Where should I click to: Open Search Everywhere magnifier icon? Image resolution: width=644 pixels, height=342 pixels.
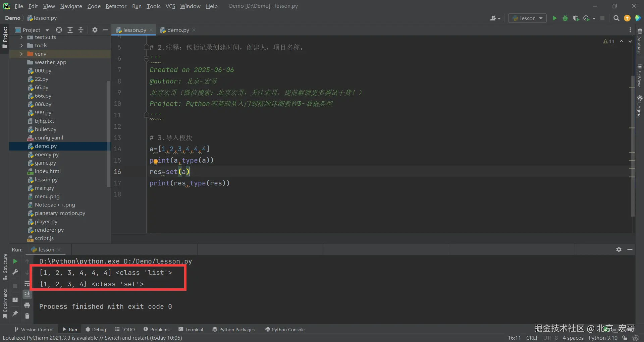click(616, 18)
